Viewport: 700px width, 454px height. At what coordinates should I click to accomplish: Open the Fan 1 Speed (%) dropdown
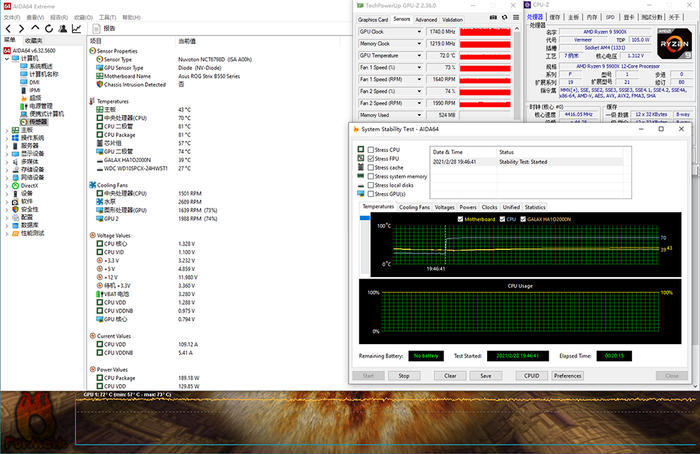tap(419, 67)
